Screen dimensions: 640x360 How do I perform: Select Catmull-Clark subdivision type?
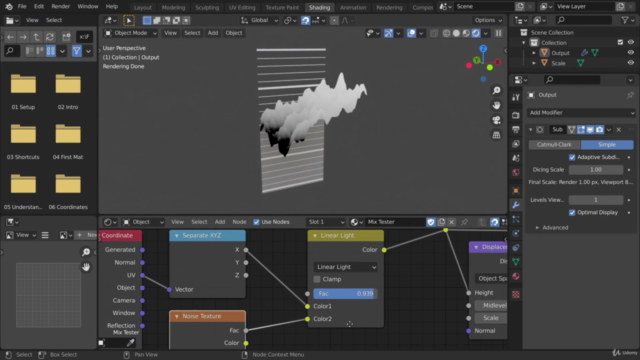click(x=554, y=144)
